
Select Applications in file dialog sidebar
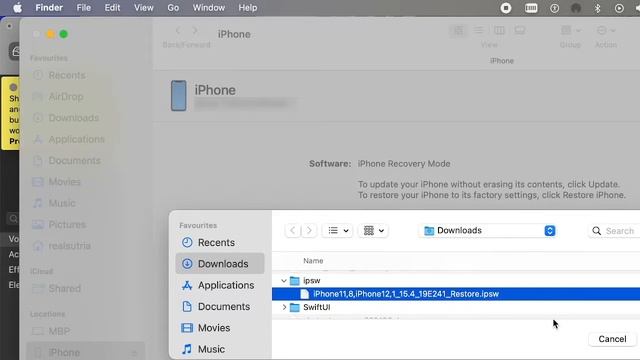pyautogui.click(x=220, y=285)
